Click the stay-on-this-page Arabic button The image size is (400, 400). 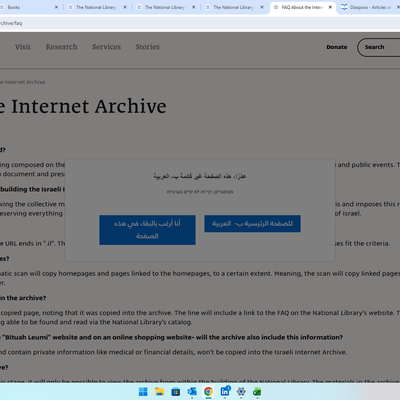[x=147, y=230]
